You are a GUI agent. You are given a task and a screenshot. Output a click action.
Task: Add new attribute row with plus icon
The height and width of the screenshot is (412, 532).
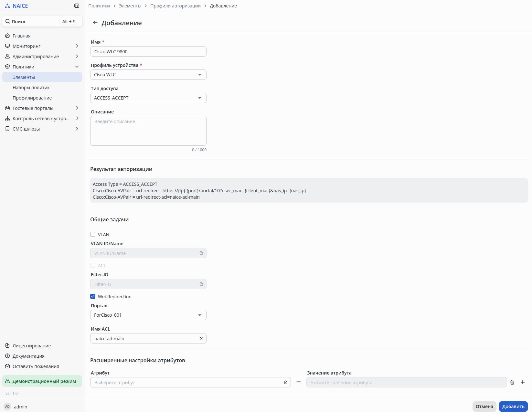(523, 382)
